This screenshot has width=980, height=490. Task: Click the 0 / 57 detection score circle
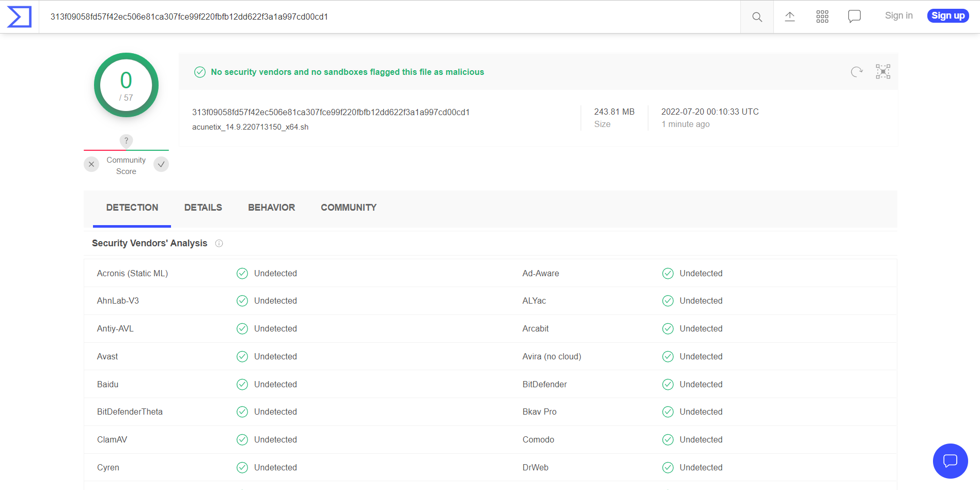pyautogui.click(x=126, y=85)
